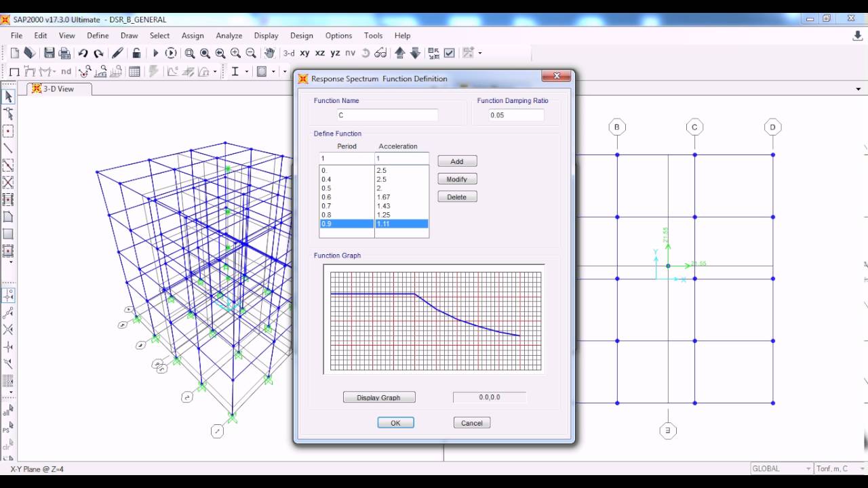Viewport: 868px width, 488px height.
Task: Open the Analyze menu
Action: [x=229, y=35]
